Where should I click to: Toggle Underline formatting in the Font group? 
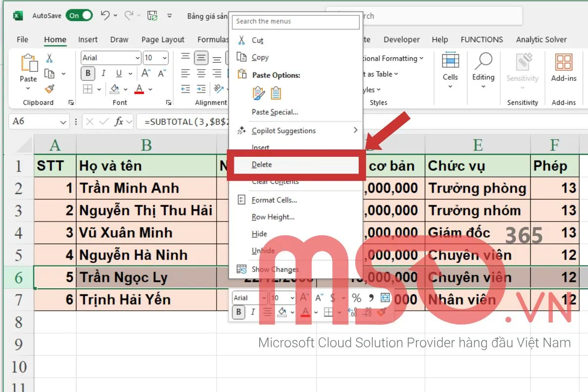click(119, 73)
